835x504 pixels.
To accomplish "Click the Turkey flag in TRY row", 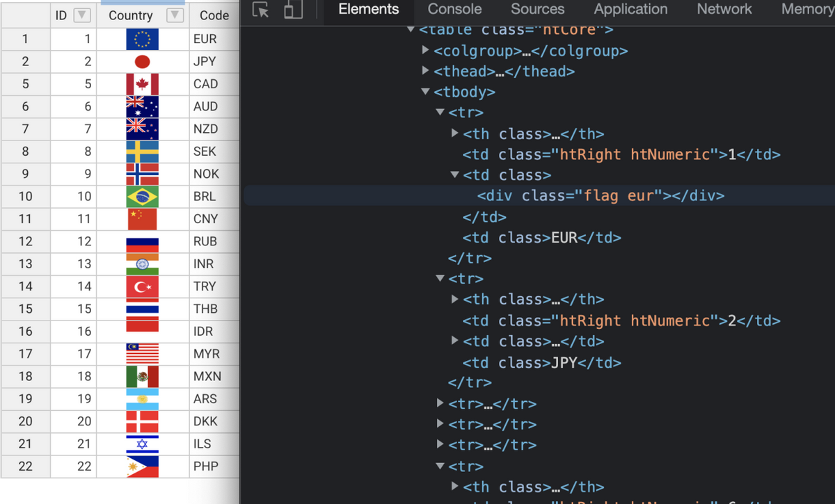I will [142, 286].
